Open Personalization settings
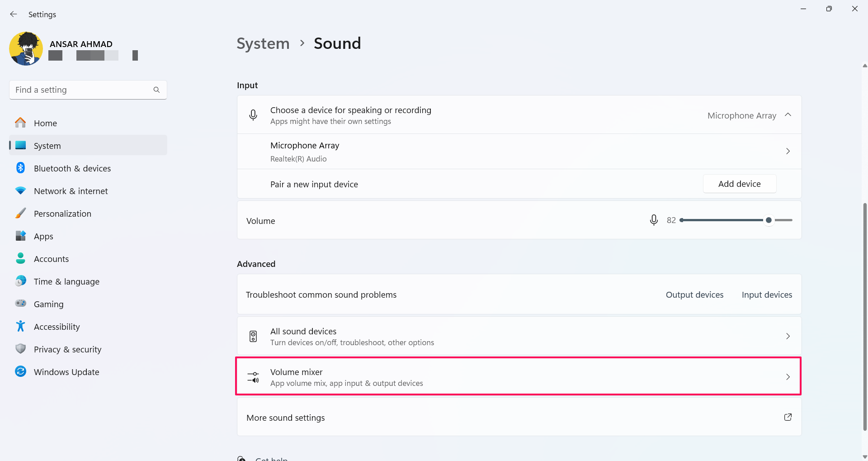The image size is (868, 461). 88,214
